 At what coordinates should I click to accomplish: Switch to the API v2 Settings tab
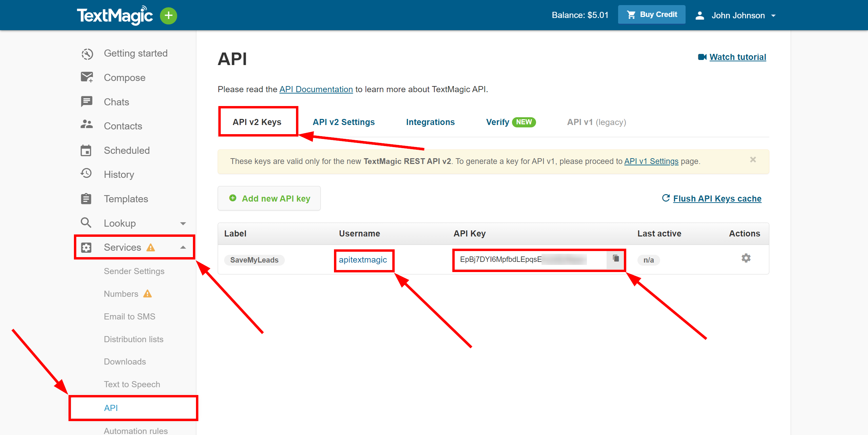344,122
